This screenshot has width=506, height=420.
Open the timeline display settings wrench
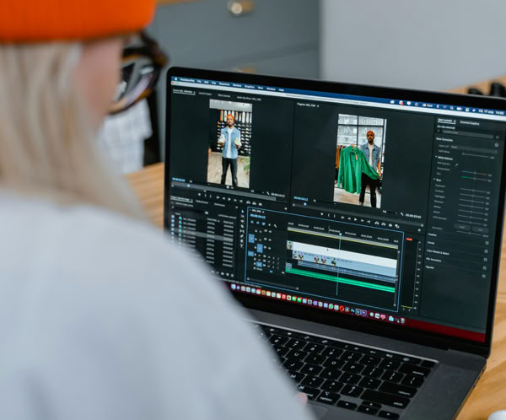coord(275,226)
